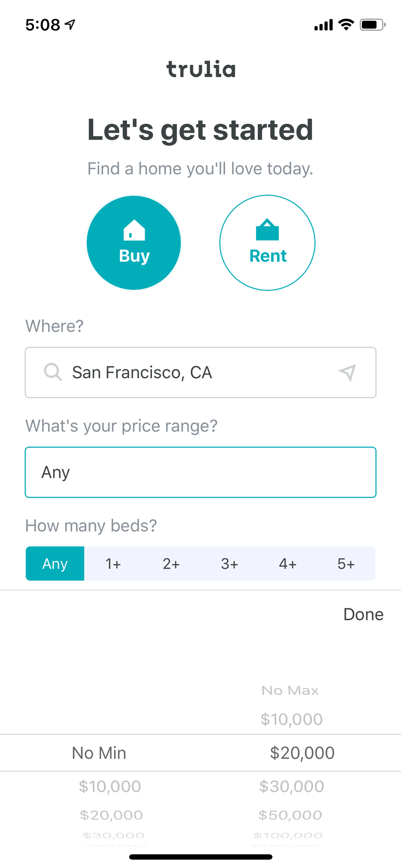Tap the cellular signal bars icon
401x868 pixels.
tap(323, 25)
